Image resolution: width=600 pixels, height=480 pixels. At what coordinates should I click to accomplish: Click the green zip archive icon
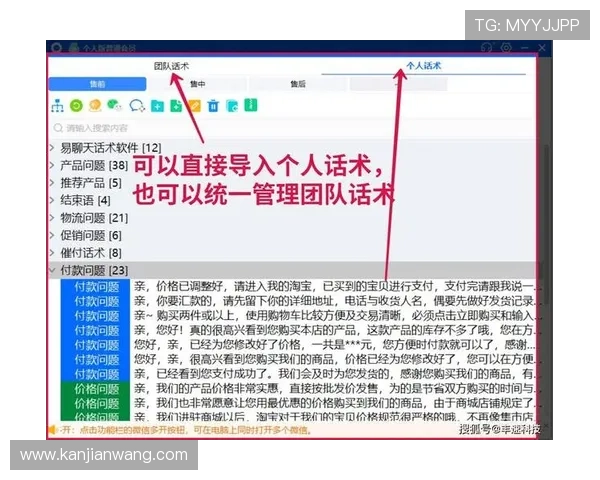(251, 105)
